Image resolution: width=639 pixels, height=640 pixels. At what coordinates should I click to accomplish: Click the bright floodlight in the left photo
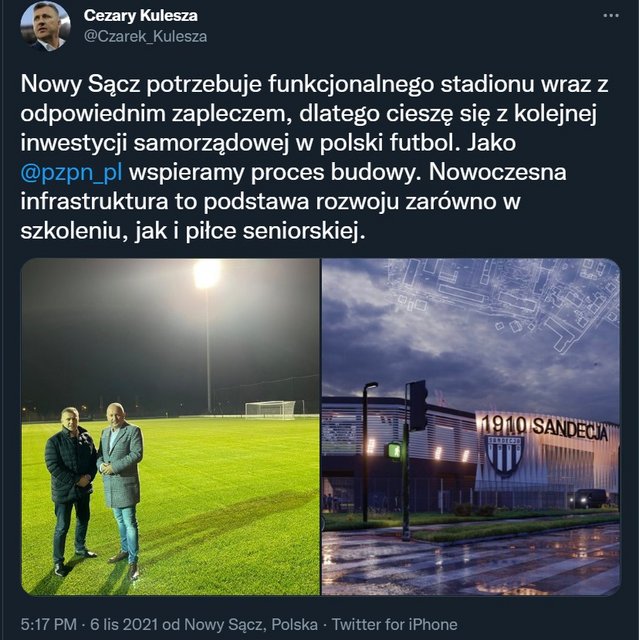tap(206, 274)
